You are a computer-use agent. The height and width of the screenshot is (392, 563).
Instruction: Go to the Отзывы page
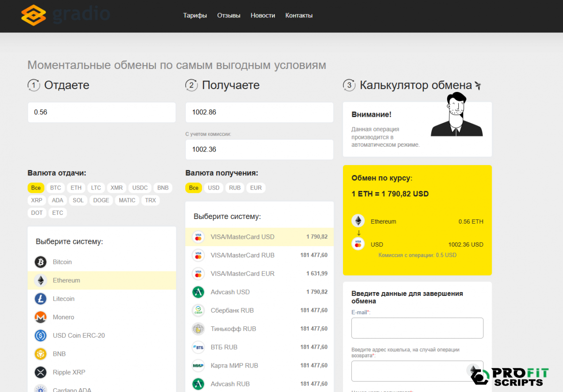(228, 15)
